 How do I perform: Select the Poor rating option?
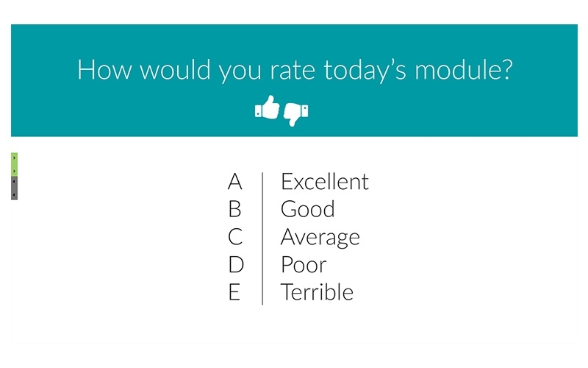pos(304,265)
